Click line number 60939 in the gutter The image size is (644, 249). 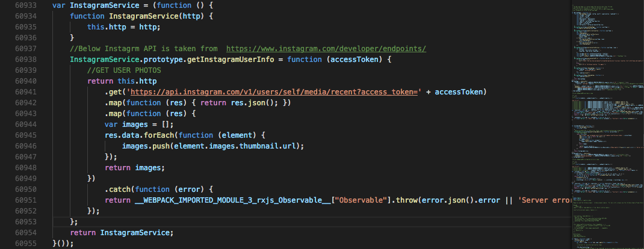point(26,70)
